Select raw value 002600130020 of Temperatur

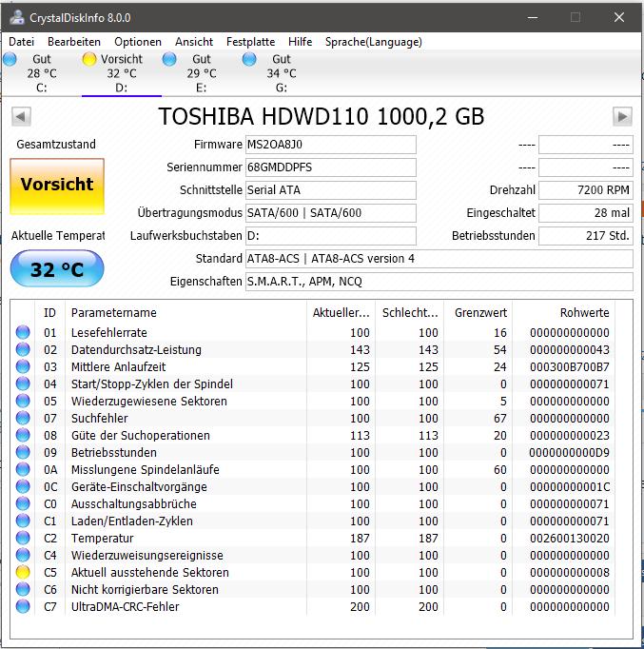click(570, 538)
